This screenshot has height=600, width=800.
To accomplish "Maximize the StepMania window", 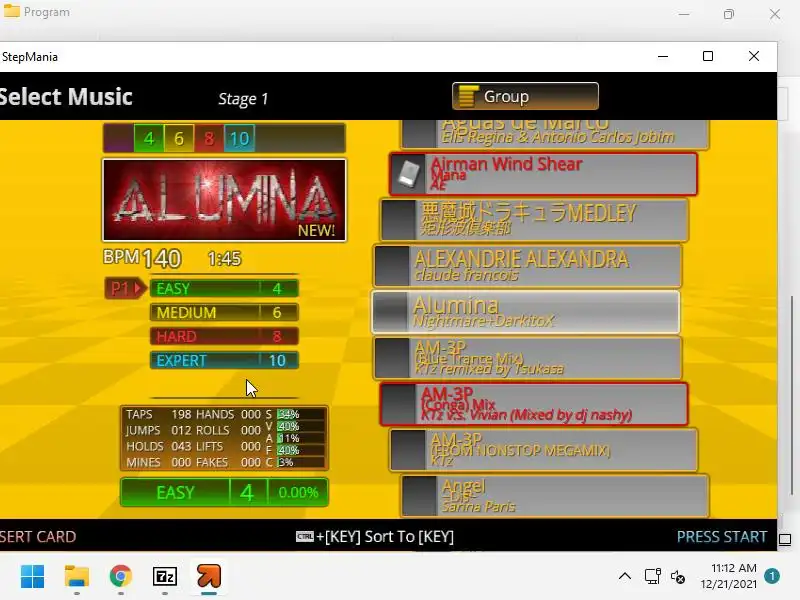I will 708,56.
